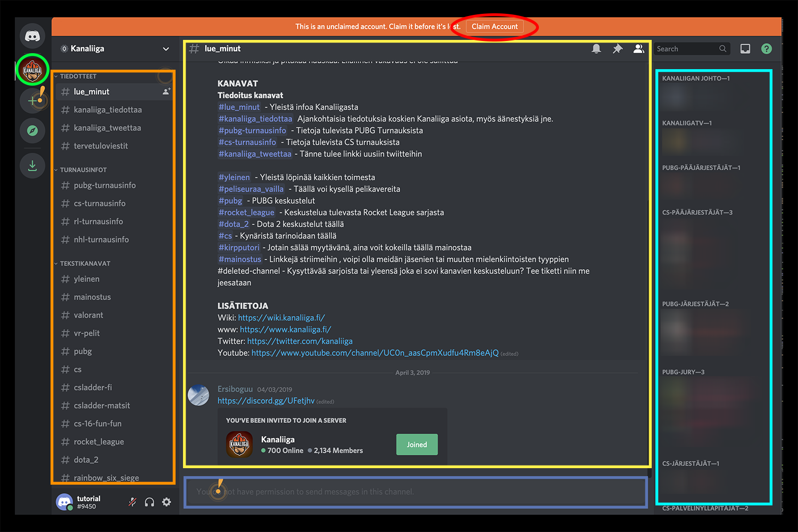Open the kanaliiga_tiedottaa channel
Image resolution: width=798 pixels, height=532 pixels.
(x=107, y=110)
